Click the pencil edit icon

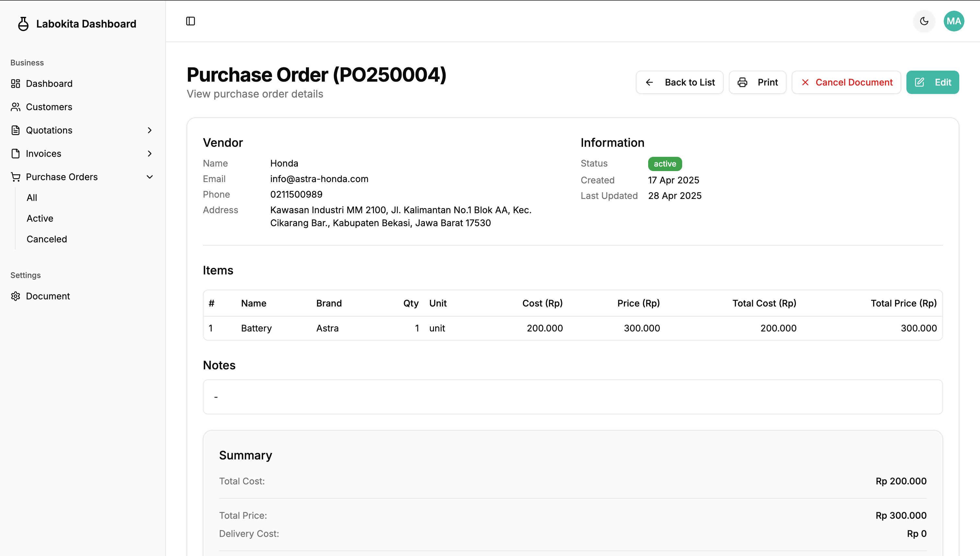pos(920,82)
